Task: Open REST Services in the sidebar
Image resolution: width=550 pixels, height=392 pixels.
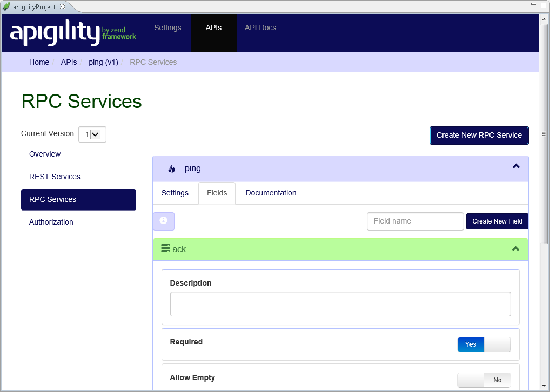Action: (55, 177)
